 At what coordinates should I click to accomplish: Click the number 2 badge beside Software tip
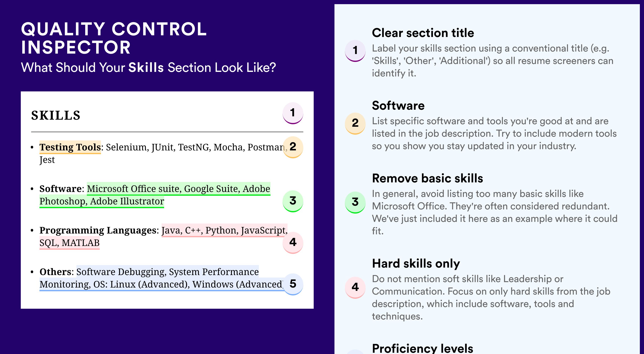coord(355,123)
